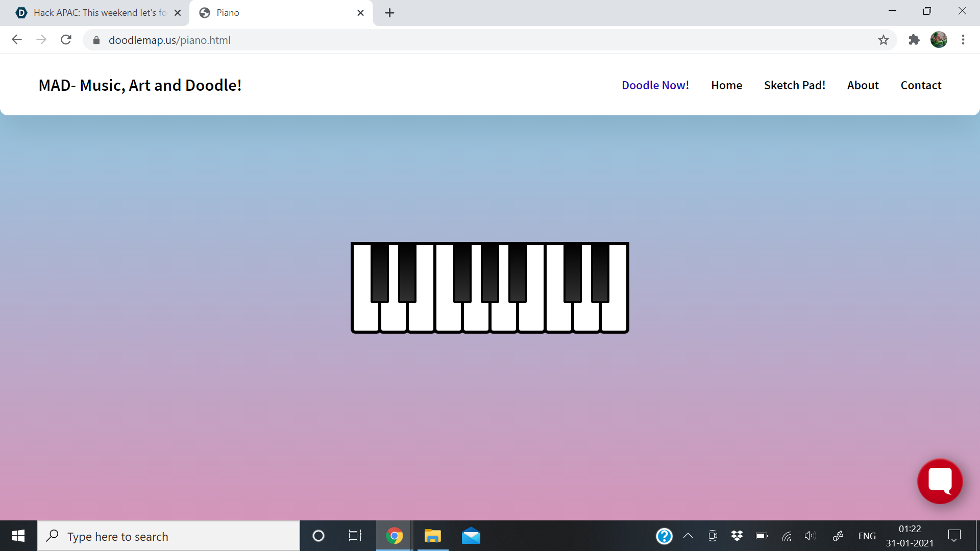Click the Dropbox tray icon
This screenshot has width=980, height=551.
click(737, 536)
